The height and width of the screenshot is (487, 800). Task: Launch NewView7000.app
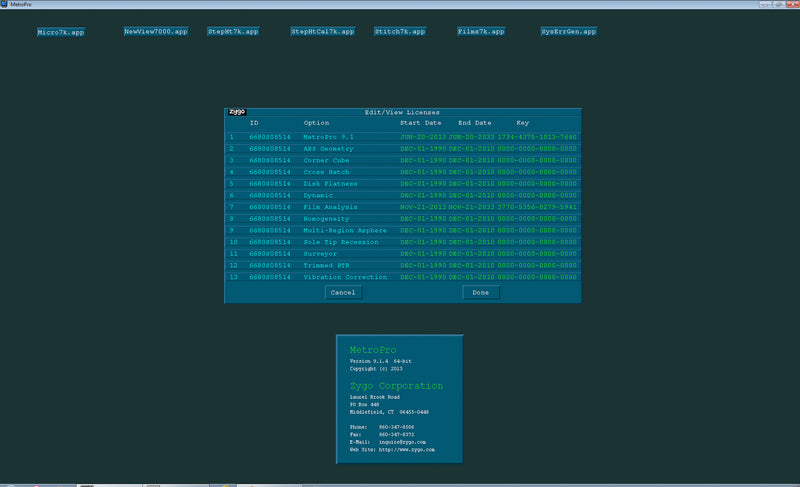coord(155,32)
